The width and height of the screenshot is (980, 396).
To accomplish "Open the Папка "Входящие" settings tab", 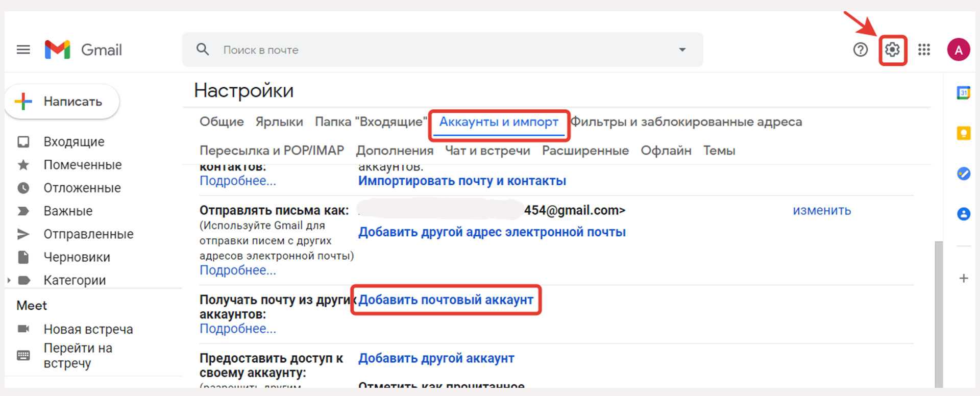I will click(x=371, y=122).
